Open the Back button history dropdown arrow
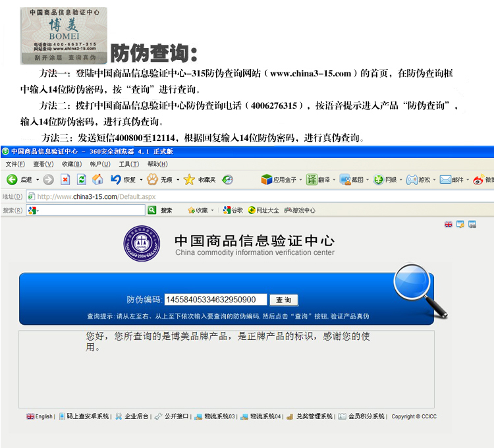The height and width of the screenshot is (448, 494). coord(37,180)
